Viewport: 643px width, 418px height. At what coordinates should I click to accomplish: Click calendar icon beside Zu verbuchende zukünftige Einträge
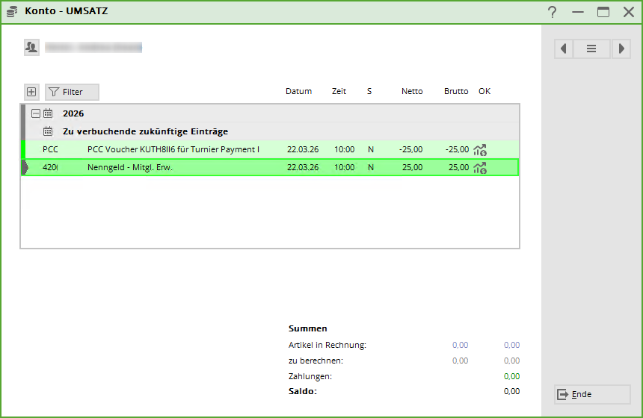(48, 131)
